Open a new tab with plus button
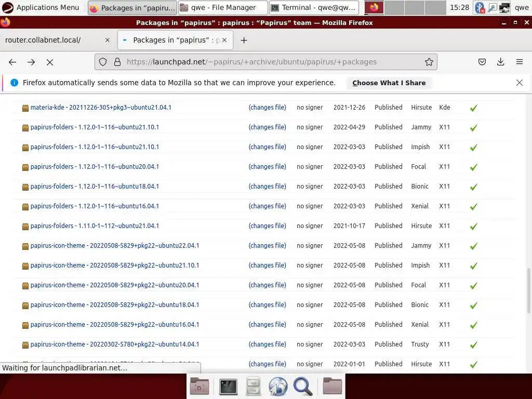 pyautogui.click(x=244, y=41)
